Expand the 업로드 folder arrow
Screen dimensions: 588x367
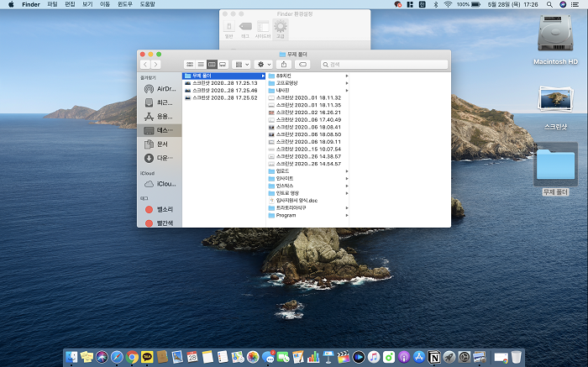pos(346,171)
